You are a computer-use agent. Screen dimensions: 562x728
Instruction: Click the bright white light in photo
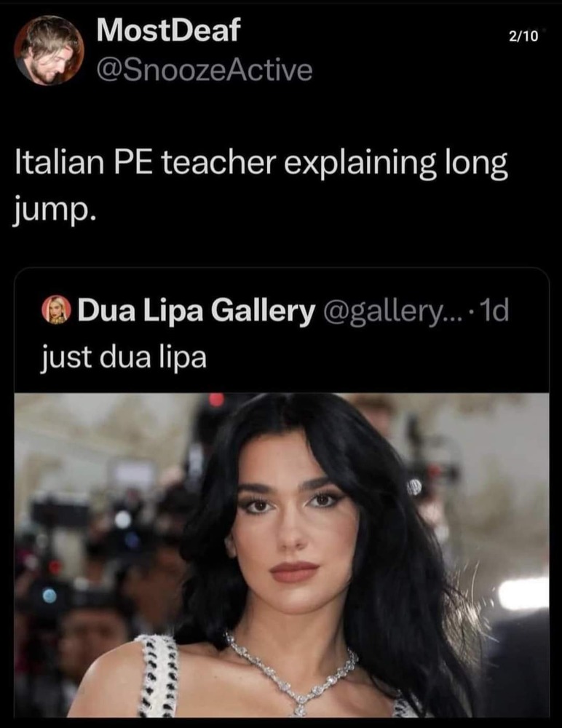coord(523,594)
